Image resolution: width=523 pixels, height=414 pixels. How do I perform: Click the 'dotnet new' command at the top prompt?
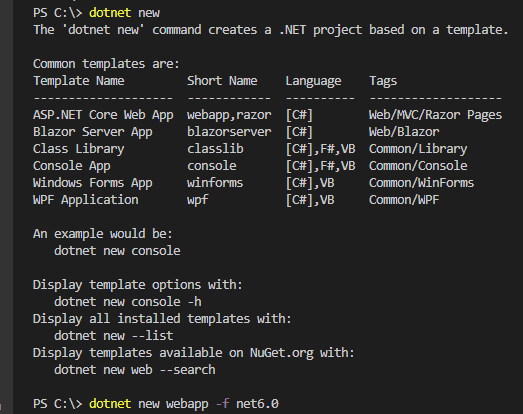[x=124, y=13]
